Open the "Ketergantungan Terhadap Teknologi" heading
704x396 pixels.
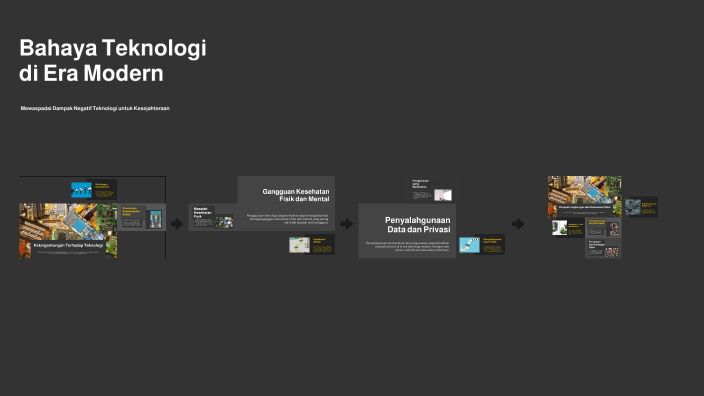68,246
